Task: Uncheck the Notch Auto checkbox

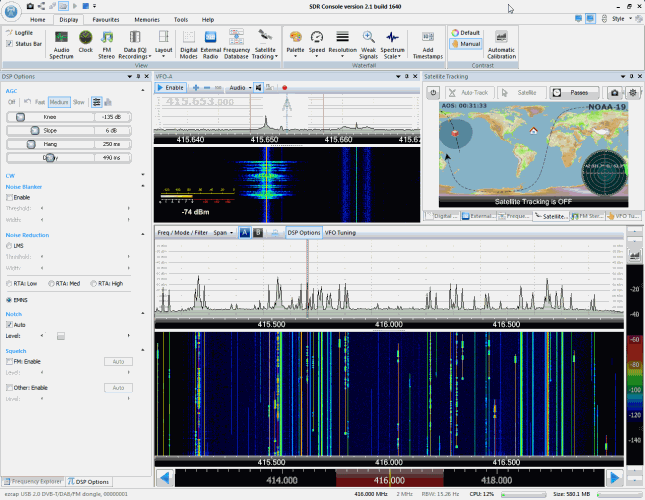Action: click(x=10, y=324)
